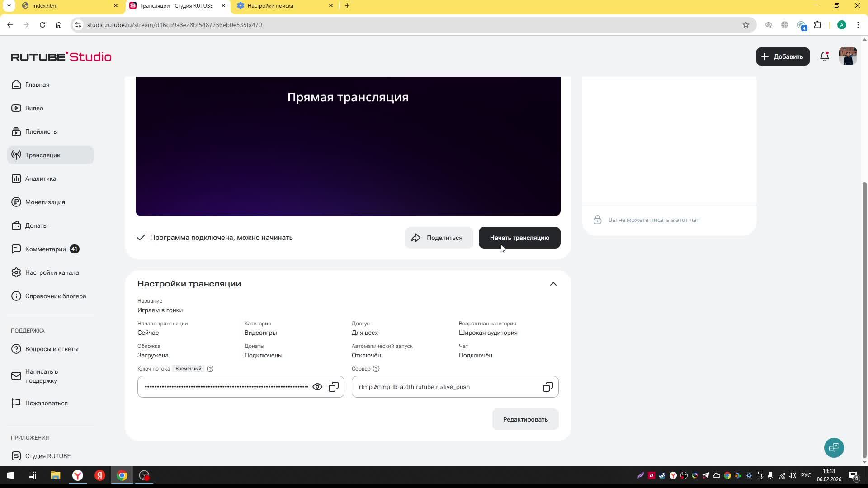Open the browser tab search dropdown
Screen dimensions: 868x488
point(9,6)
